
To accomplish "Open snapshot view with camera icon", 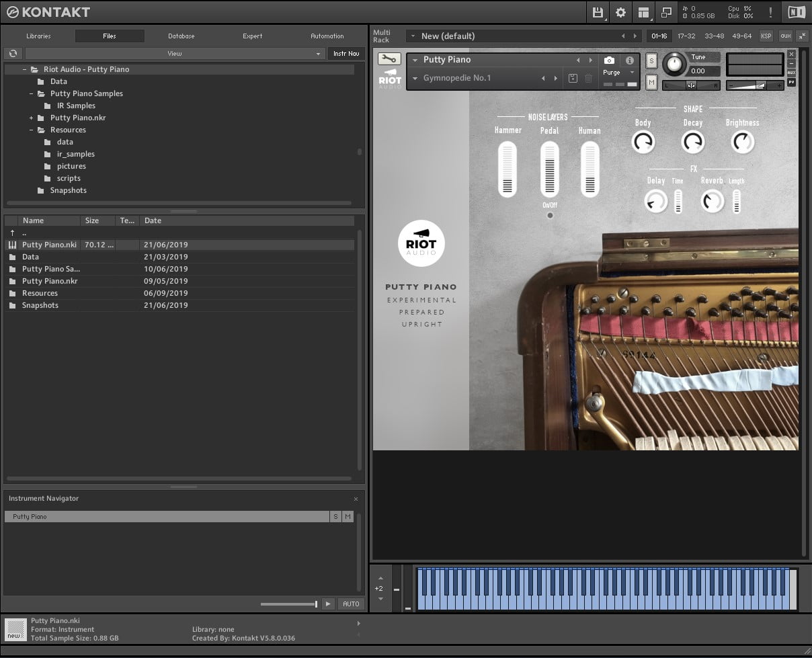I will pyautogui.click(x=609, y=60).
